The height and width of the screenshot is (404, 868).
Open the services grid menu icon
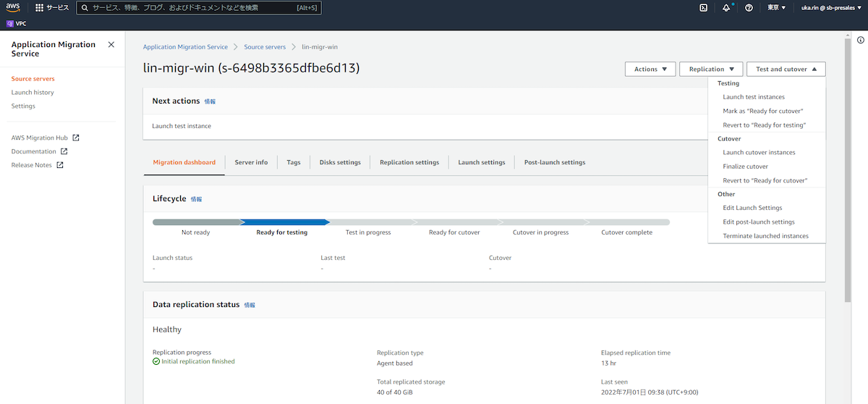(x=40, y=8)
